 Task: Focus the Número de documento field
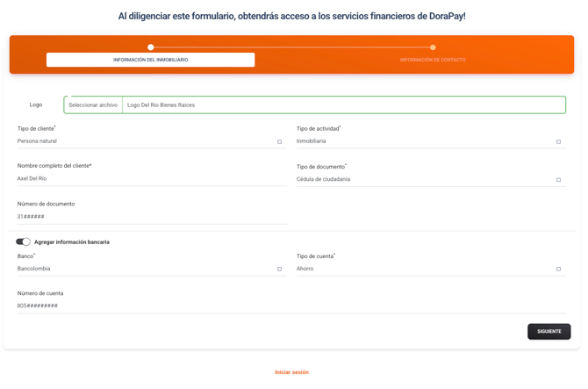(140, 216)
